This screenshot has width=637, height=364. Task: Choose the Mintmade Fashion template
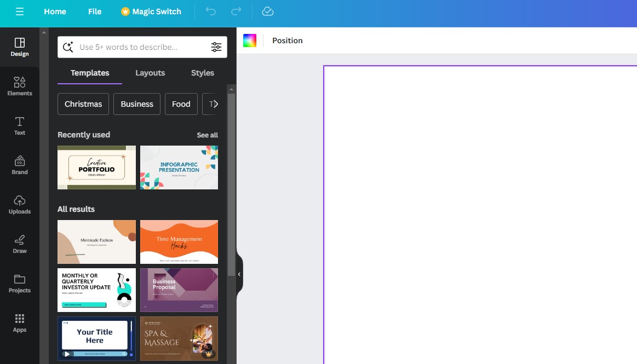click(x=97, y=242)
